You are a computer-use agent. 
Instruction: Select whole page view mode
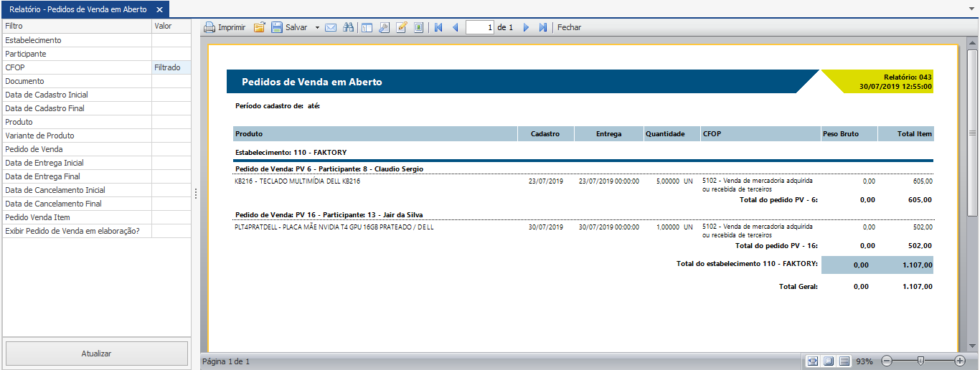[829, 361]
